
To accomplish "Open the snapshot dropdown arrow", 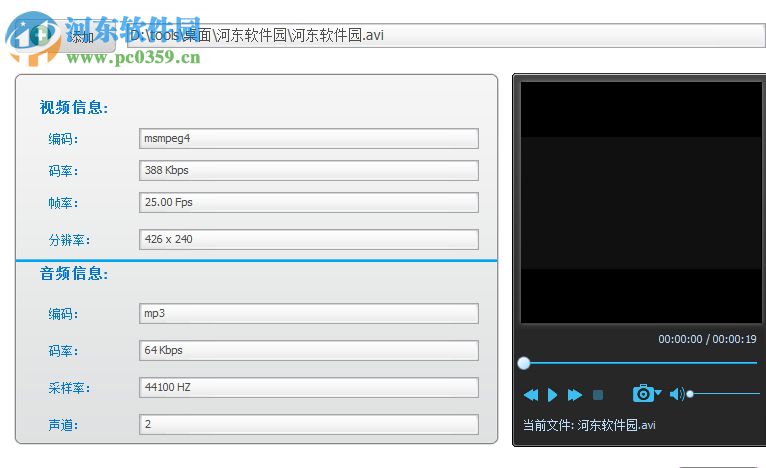I will pyautogui.click(x=658, y=392).
